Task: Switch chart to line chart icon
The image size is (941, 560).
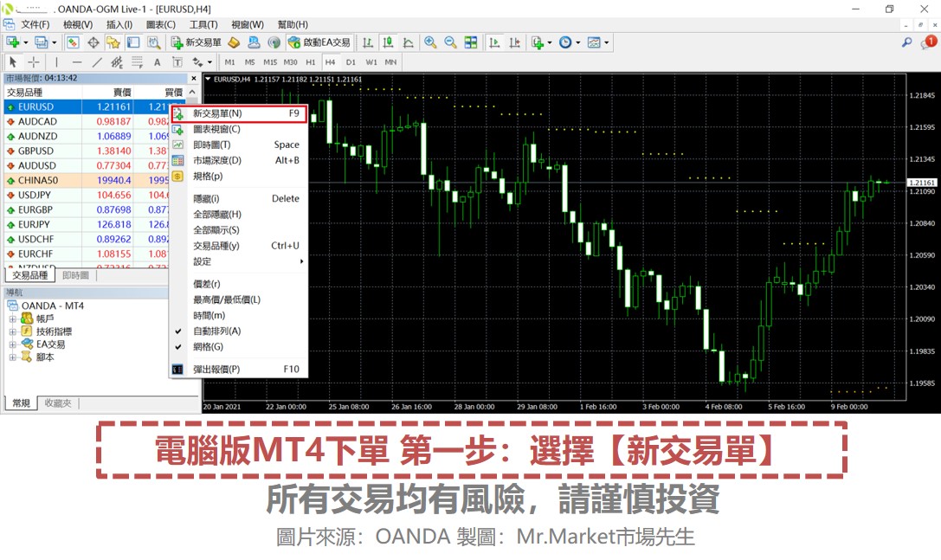Action: pos(408,42)
